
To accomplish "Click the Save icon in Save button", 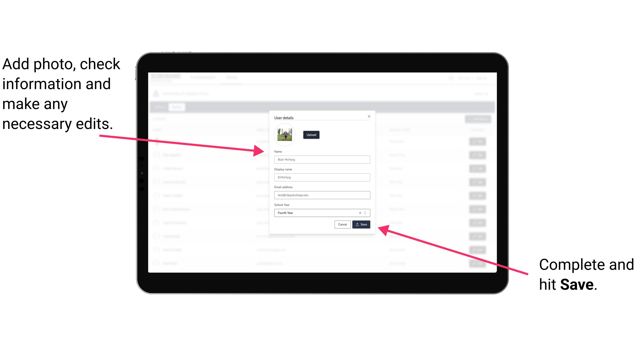I will point(358,224).
